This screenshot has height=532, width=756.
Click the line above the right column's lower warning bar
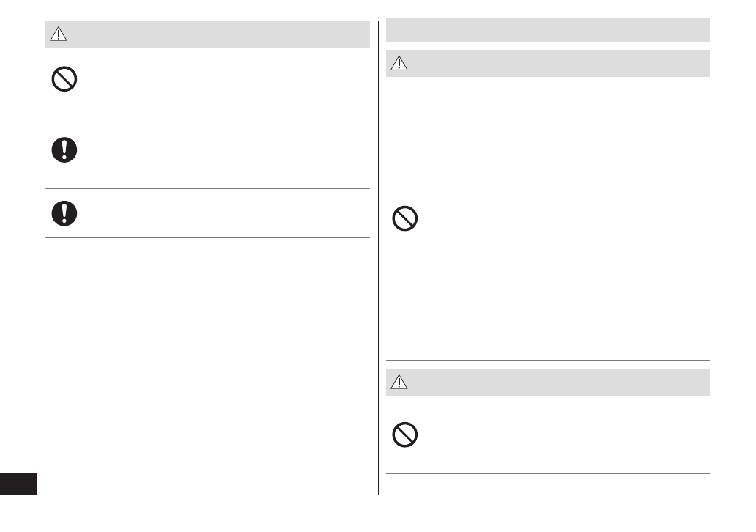547,360
